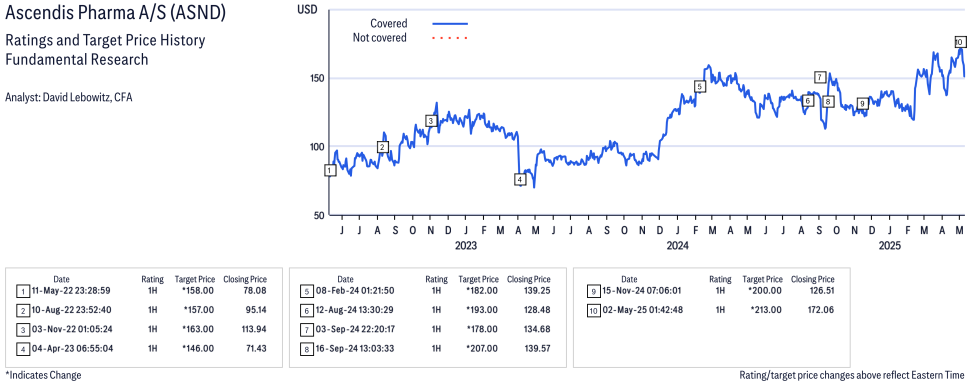Click closing price '71.43'

[256, 348]
